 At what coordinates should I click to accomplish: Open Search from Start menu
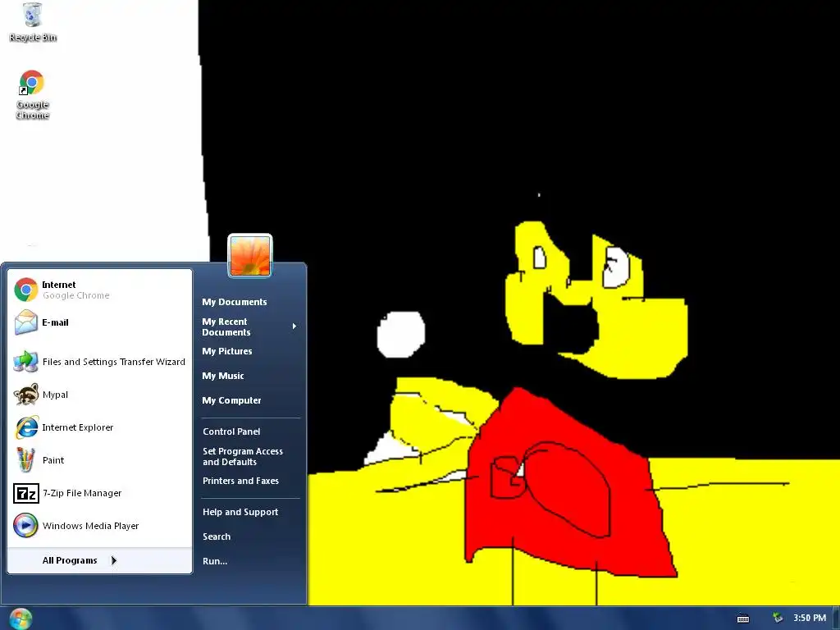(x=217, y=536)
